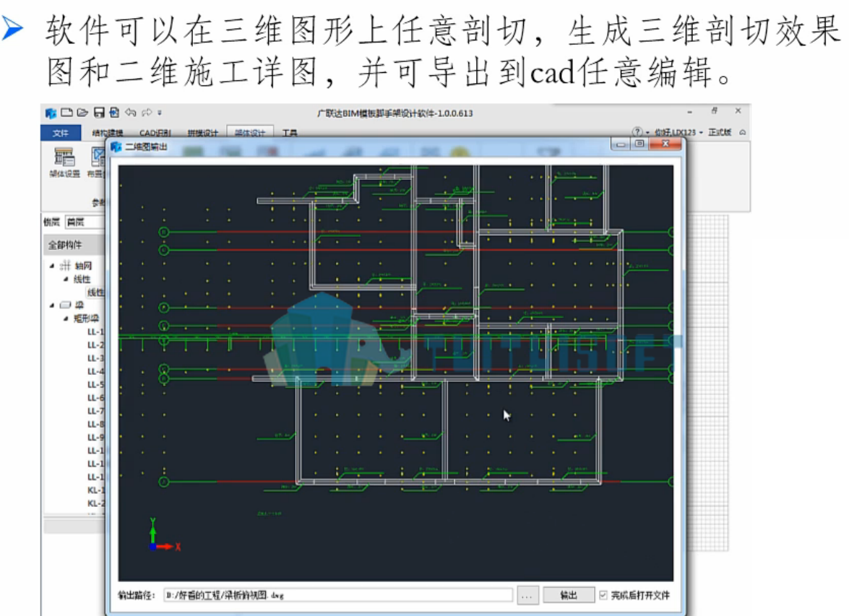Select the LL-9 beam in the tree

click(x=95, y=437)
